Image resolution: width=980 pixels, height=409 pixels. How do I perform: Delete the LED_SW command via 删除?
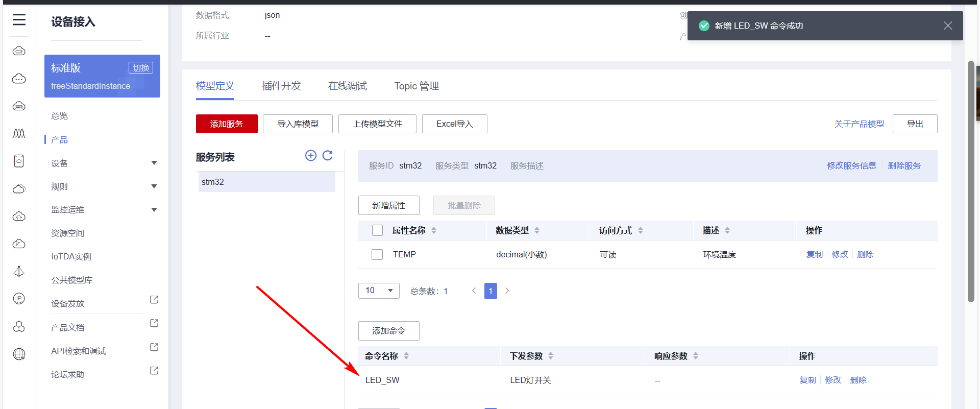[859, 380]
